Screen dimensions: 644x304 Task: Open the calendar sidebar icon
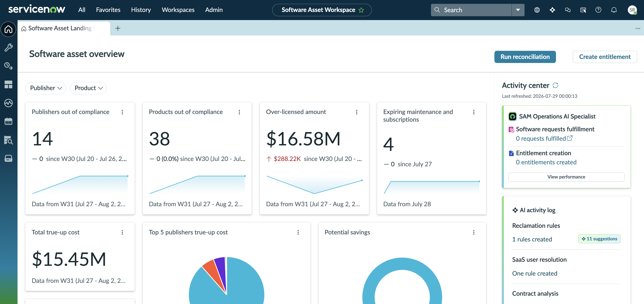pos(9,121)
